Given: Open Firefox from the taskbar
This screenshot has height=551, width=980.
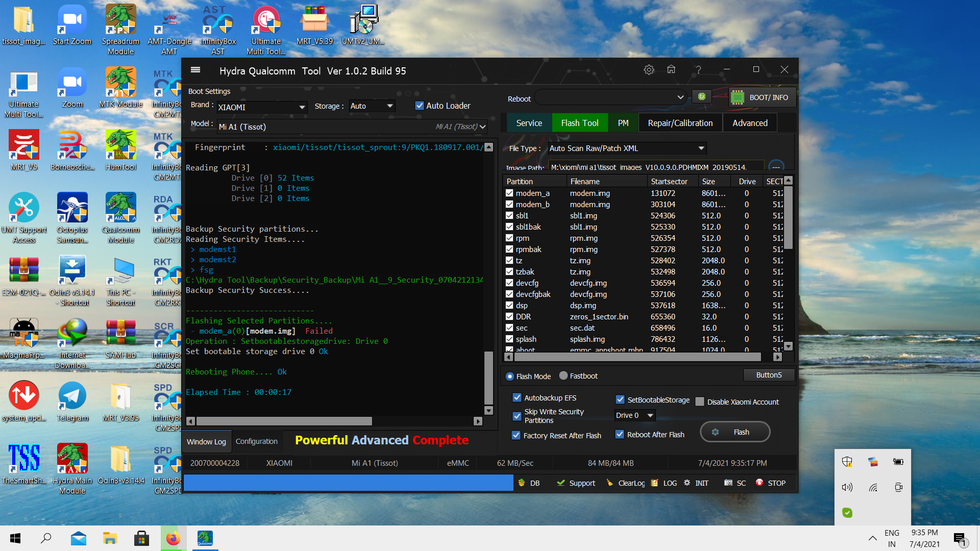Looking at the screenshot, I should (x=173, y=538).
